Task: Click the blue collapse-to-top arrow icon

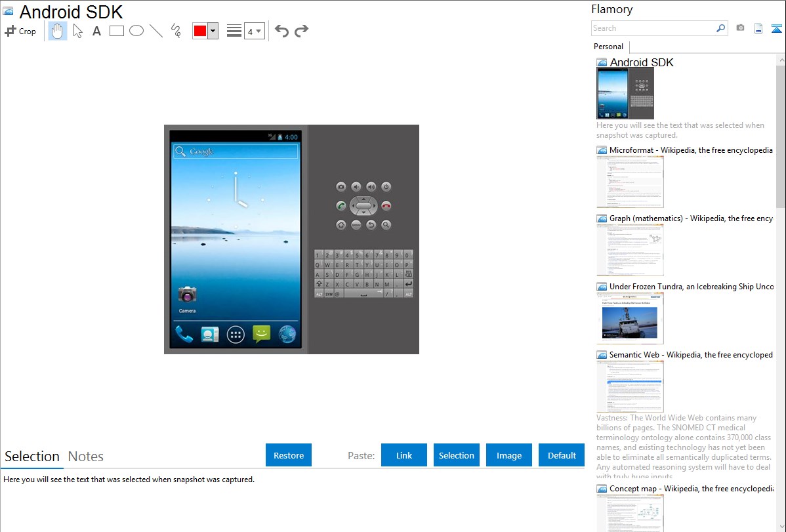Action: (x=776, y=28)
